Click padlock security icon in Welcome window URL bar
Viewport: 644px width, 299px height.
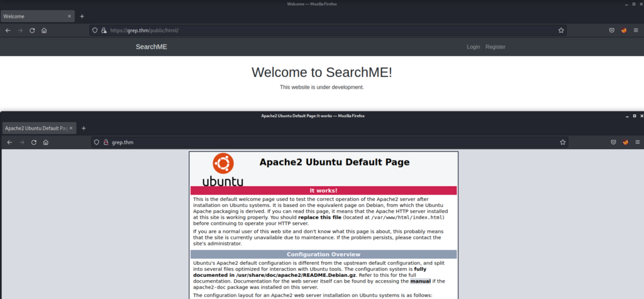104,30
